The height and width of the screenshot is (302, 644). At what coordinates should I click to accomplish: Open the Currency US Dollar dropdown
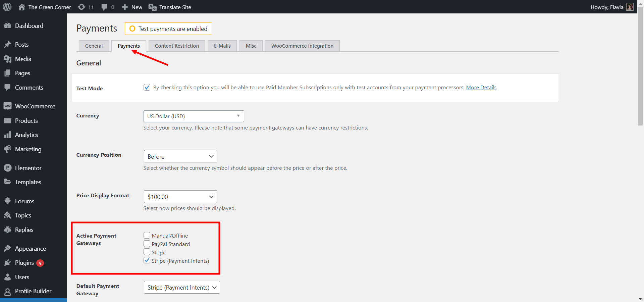(x=194, y=116)
